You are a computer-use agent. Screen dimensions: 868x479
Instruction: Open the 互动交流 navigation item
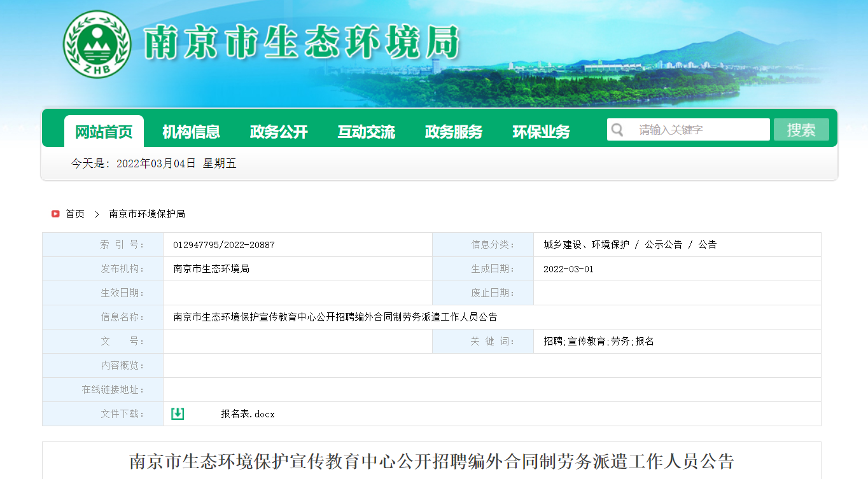366,132
